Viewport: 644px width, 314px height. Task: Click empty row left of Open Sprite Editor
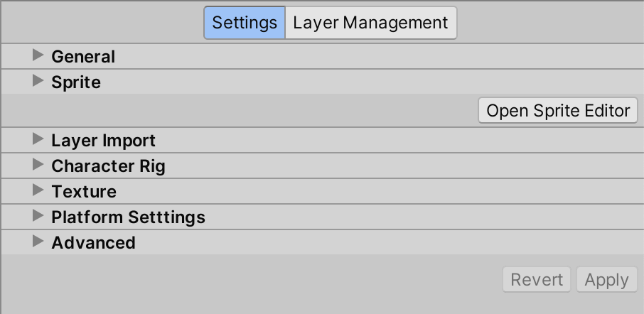click(242, 111)
